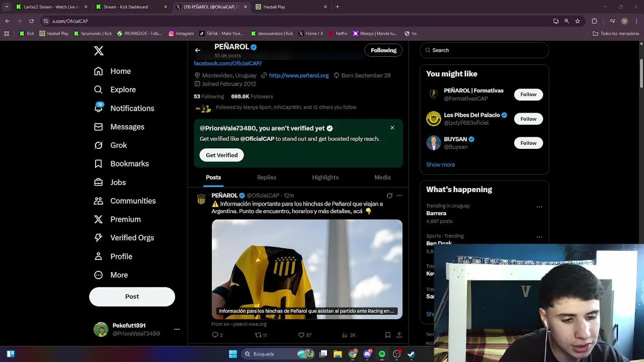The height and width of the screenshot is (362, 644).
Task: Bookmark this page with the star icon
Action: click(578, 21)
